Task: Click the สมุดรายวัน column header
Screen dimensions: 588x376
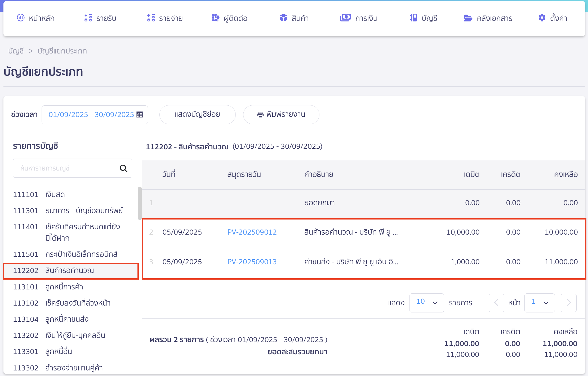Action: [x=244, y=174]
